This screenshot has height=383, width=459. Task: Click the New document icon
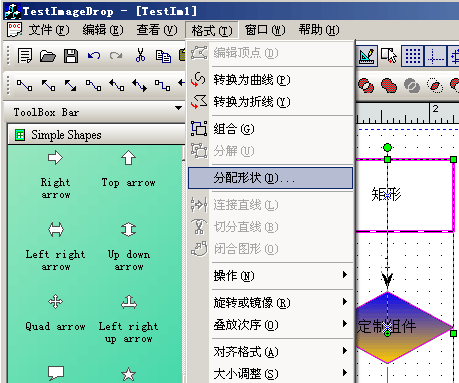tap(25, 56)
